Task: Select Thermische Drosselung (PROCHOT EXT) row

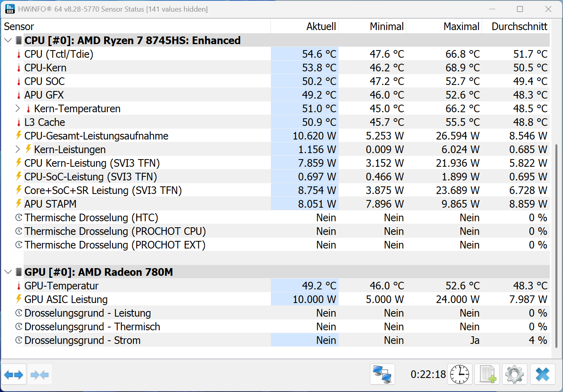Action: [x=282, y=245]
